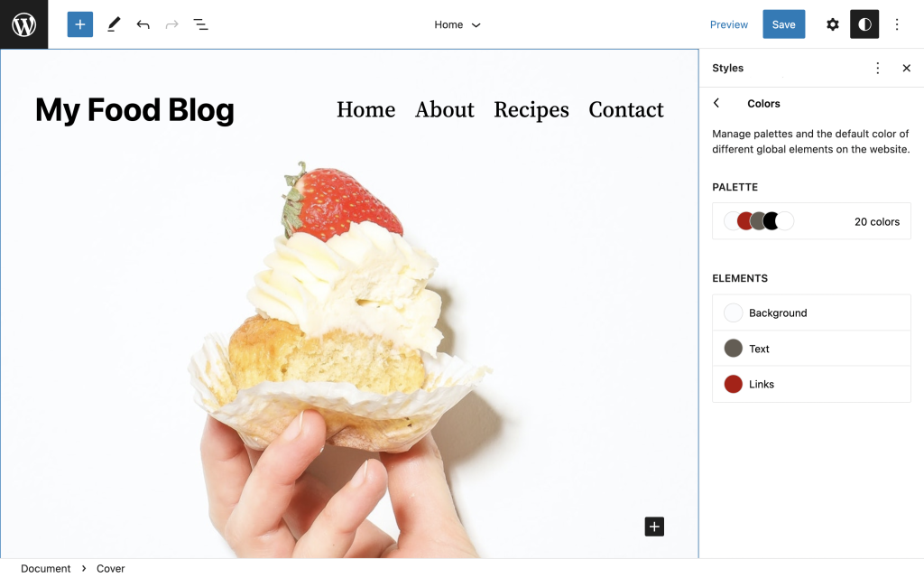The height and width of the screenshot is (578, 924).
Task: Add block with black plus button
Action: [x=654, y=527]
